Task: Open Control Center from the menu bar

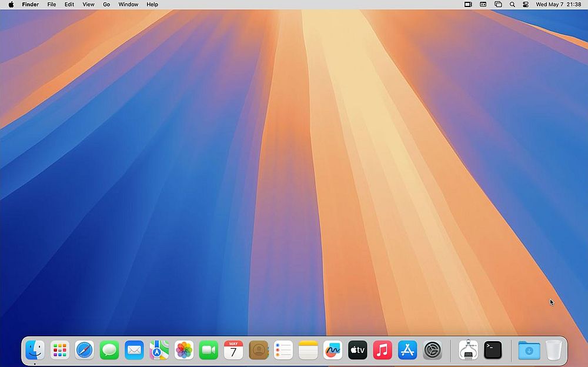Action: 525,5
